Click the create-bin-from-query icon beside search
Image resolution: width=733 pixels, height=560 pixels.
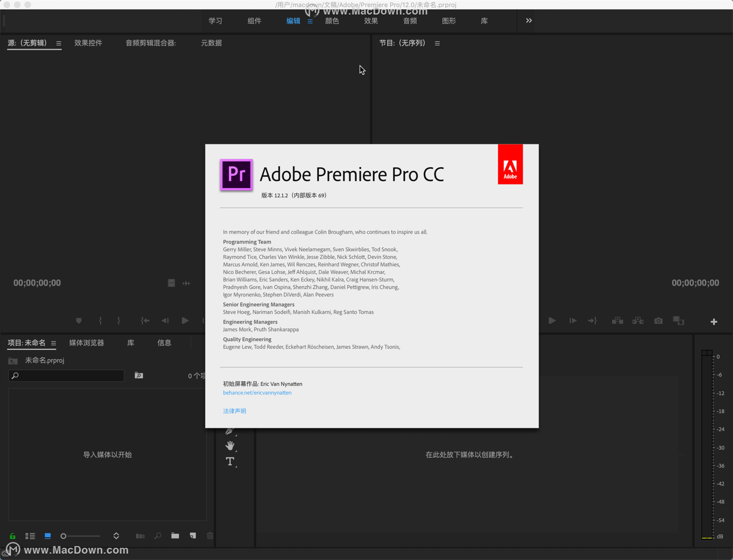pyautogui.click(x=139, y=375)
